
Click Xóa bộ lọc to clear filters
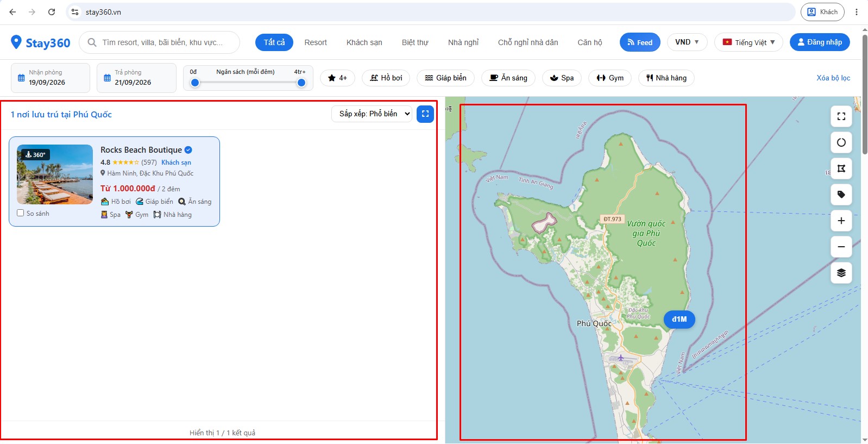tap(833, 78)
